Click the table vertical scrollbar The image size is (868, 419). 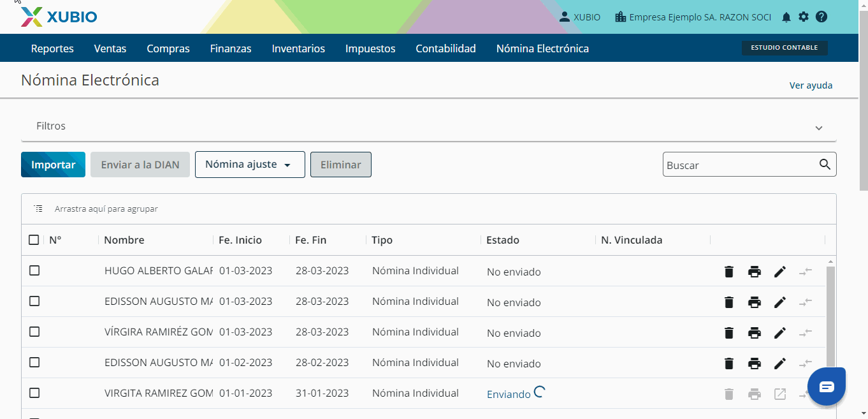click(830, 316)
